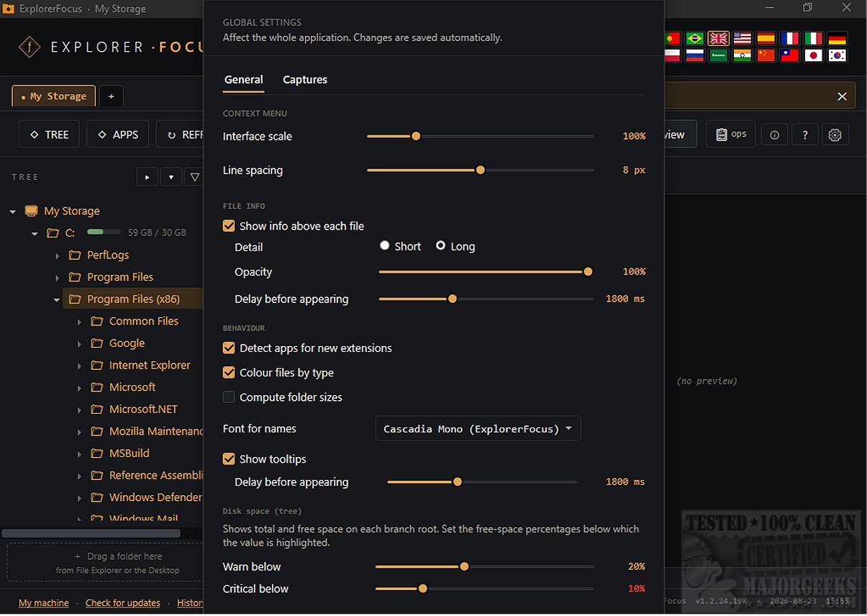Select the United Kingdom flag language
This screenshot has height=616, width=867.
coord(718,38)
